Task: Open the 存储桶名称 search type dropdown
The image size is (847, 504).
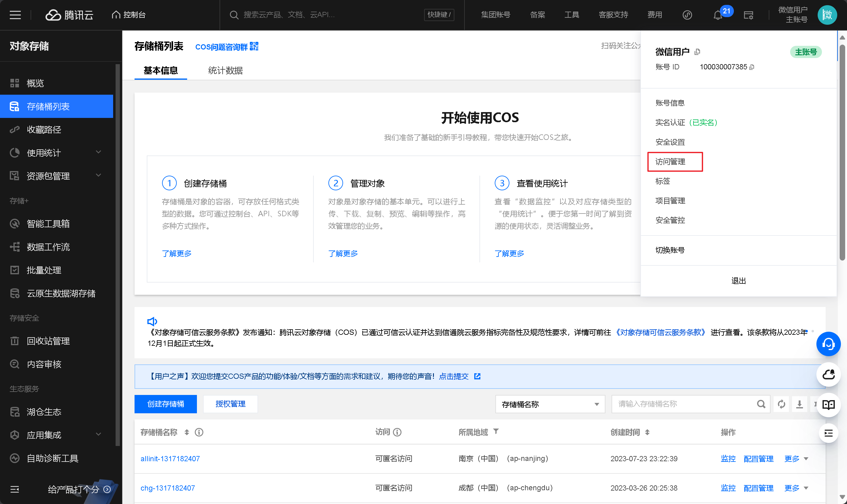Action: click(x=549, y=404)
